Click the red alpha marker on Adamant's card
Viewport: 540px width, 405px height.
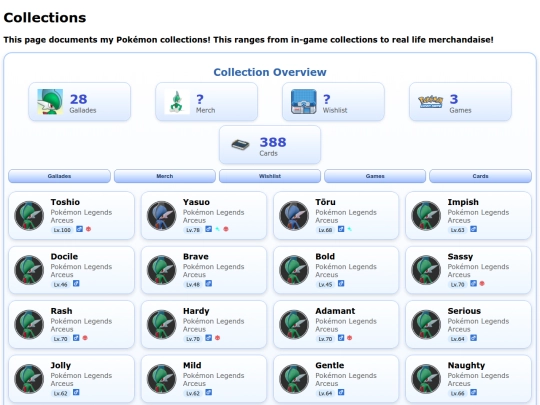click(x=350, y=338)
